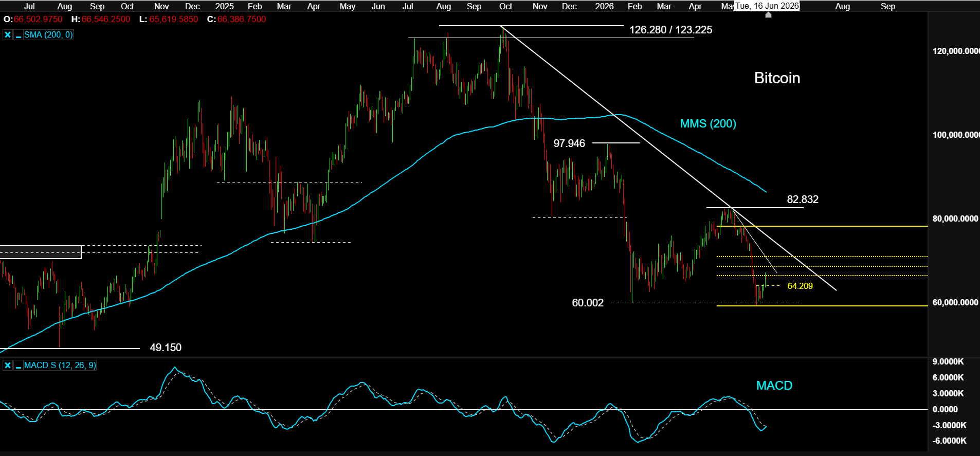Click the Jun label on the time axis
Image resolution: width=980 pixels, height=456 pixels.
(x=378, y=6)
